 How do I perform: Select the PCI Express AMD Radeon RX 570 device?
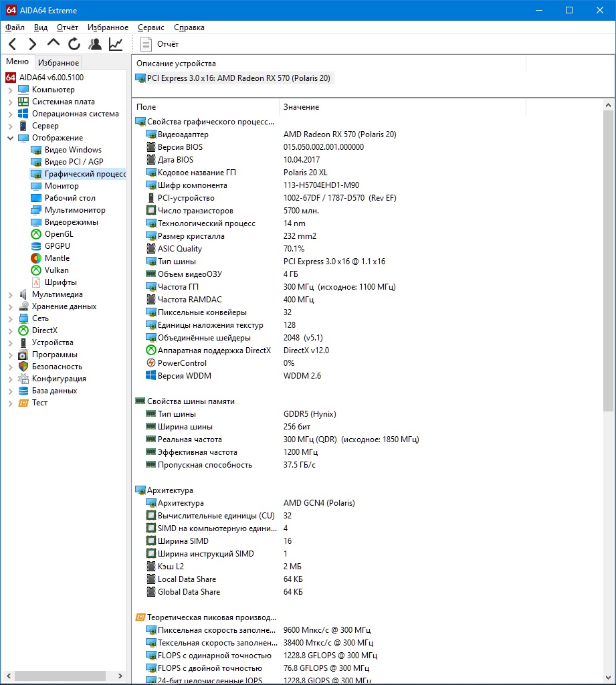[233, 78]
